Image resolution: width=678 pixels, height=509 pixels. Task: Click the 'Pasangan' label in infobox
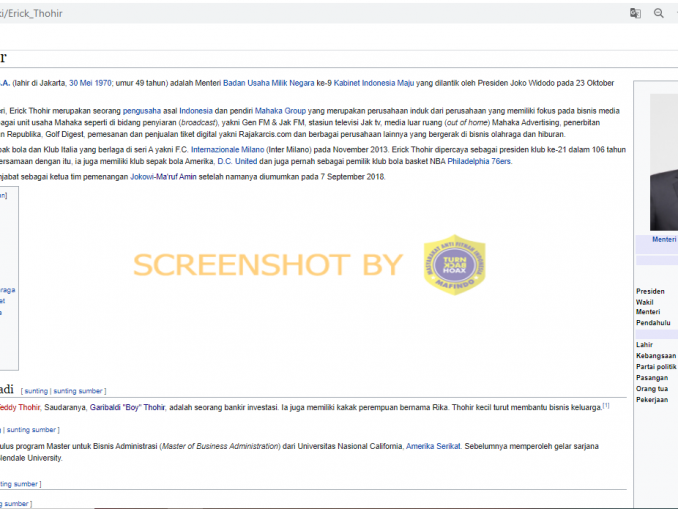pyautogui.click(x=652, y=378)
